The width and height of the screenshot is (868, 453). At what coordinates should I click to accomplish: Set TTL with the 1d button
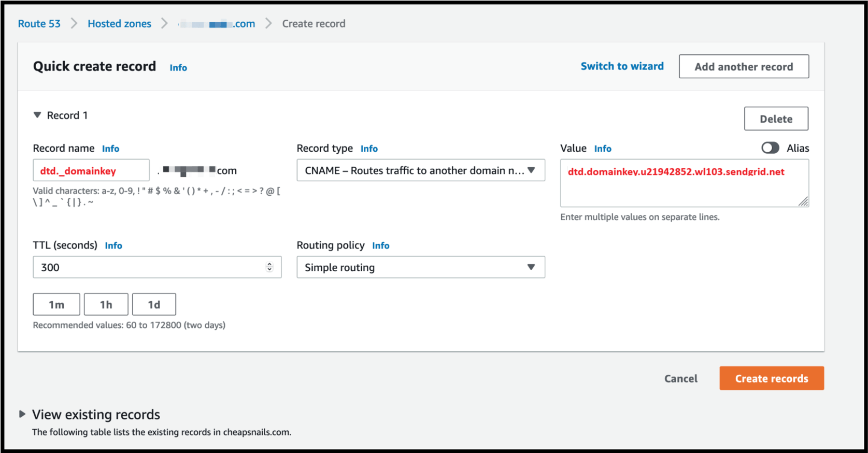[x=154, y=304]
